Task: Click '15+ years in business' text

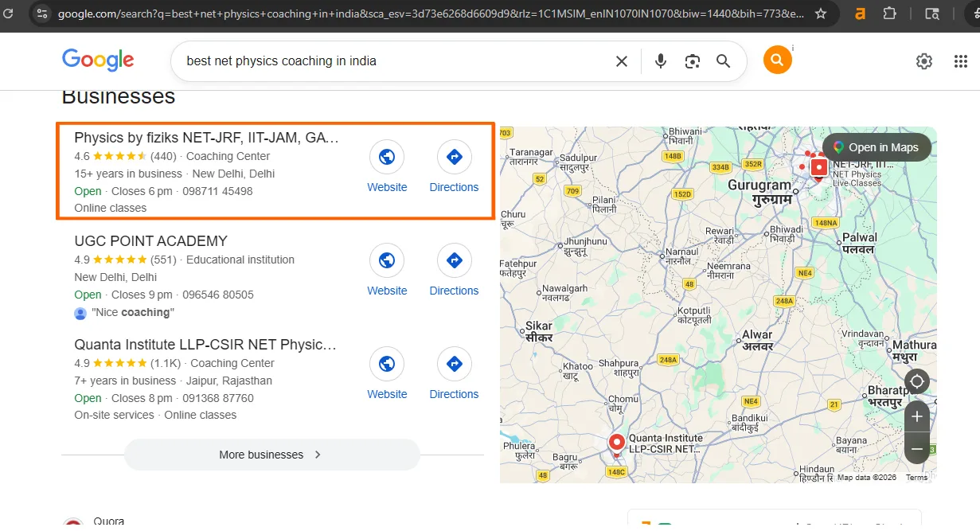Action: point(128,174)
